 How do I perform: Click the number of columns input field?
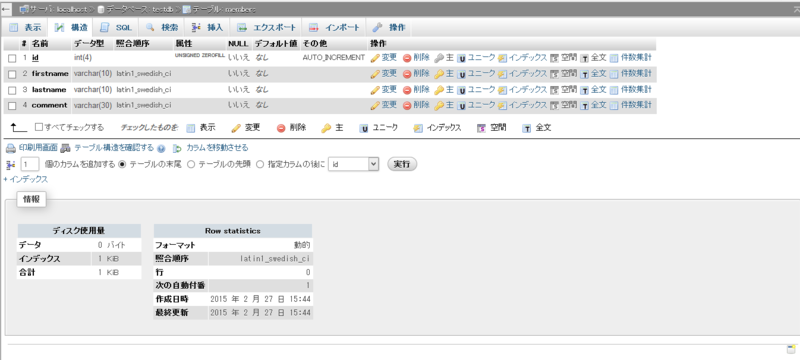tap(30, 164)
